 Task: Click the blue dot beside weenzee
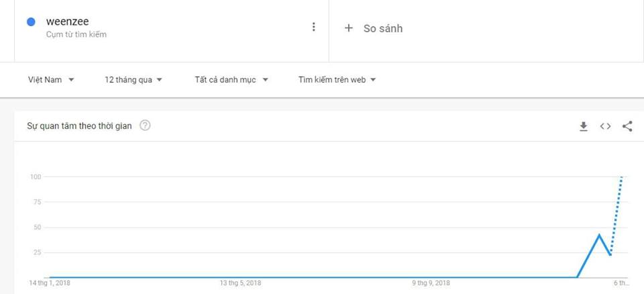point(31,22)
